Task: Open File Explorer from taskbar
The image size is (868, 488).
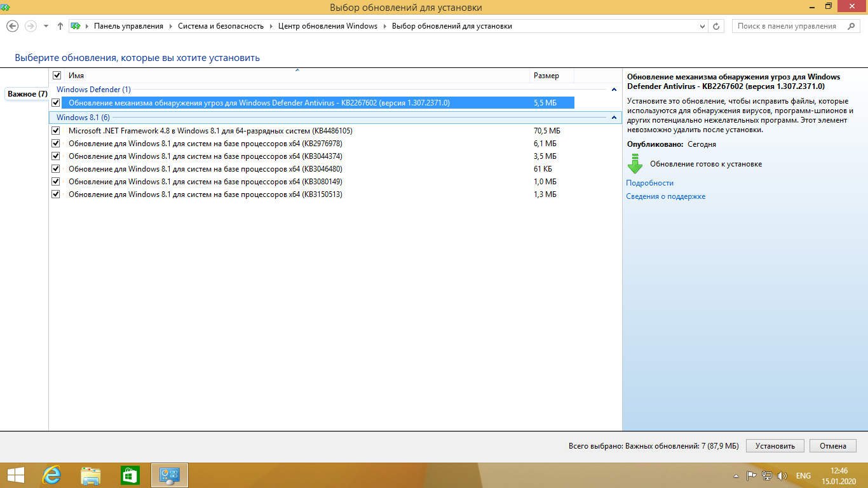Action: 91,475
